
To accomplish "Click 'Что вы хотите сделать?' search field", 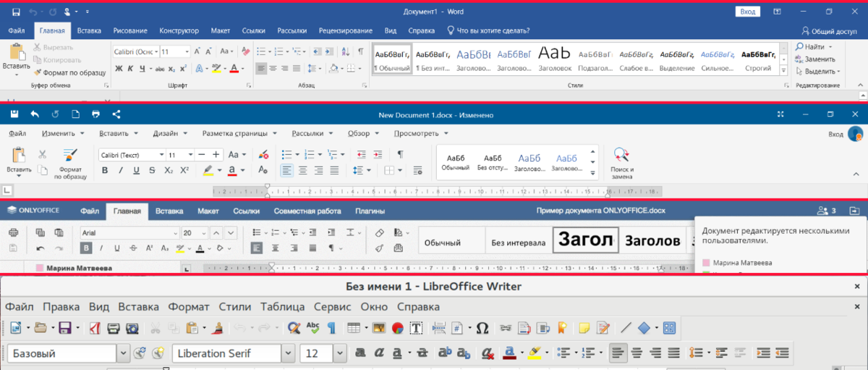I will click(x=488, y=31).
